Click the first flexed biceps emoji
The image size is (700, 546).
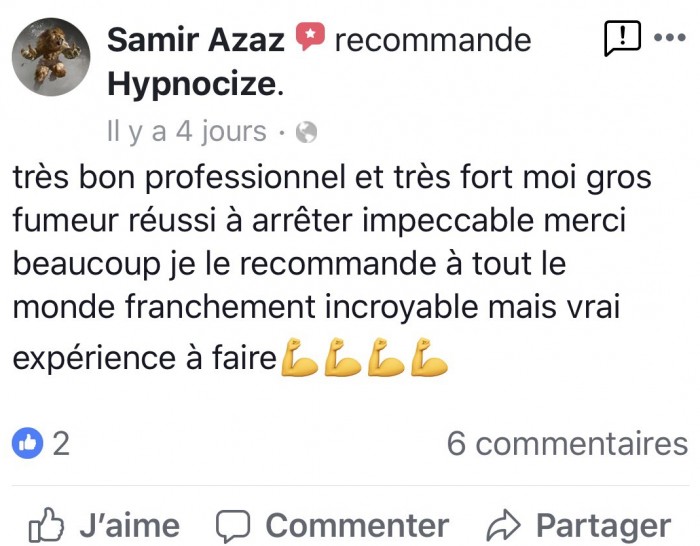(x=299, y=358)
